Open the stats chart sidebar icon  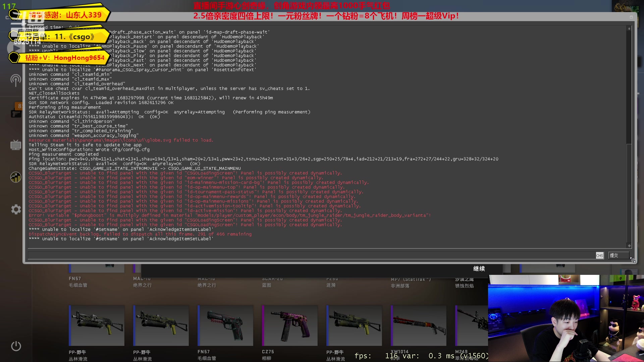click(15, 177)
